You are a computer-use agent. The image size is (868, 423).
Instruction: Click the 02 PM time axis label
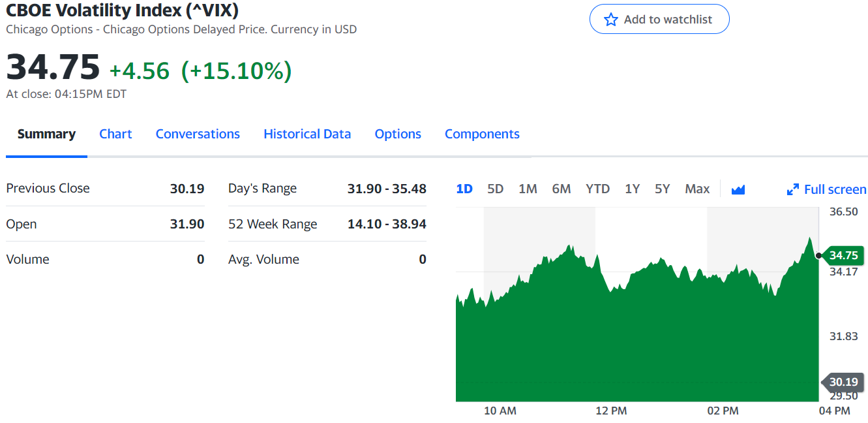click(723, 411)
